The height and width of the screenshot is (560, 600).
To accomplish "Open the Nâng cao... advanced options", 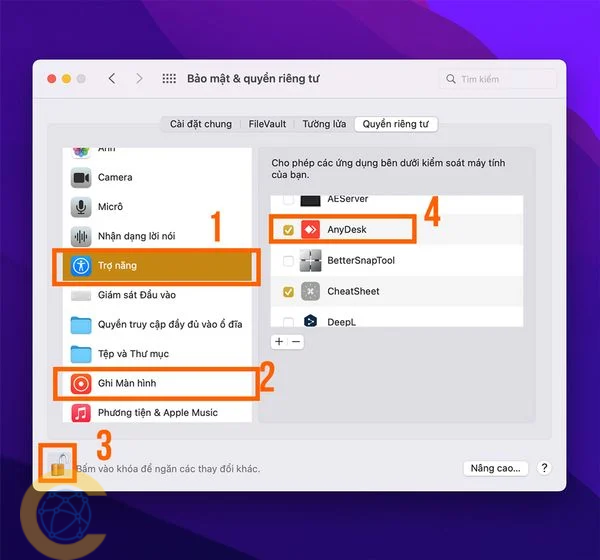I will [x=496, y=468].
